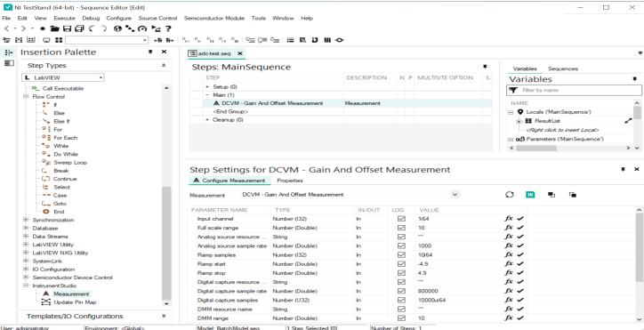Image resolution: width=644 pixels, height=330 pixels.
Task: Toggle Log checkbox for Input channel
Action: pos(402,219)
